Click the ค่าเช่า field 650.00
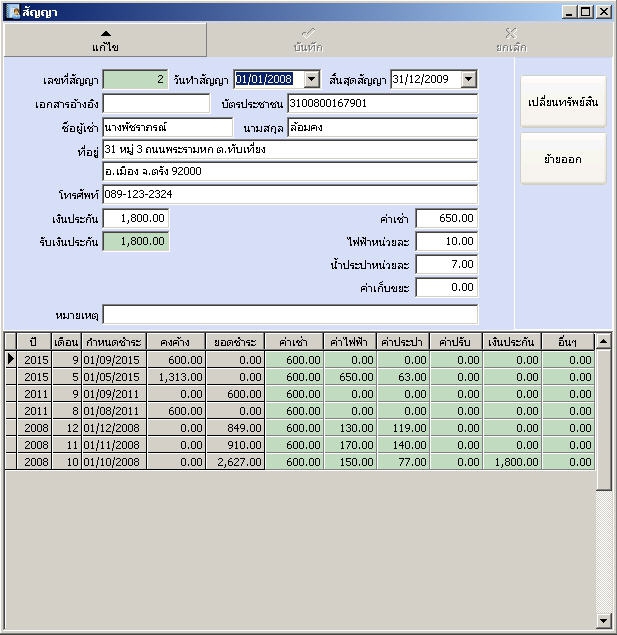This screenshot has width=617, height=635. (447, 219)
